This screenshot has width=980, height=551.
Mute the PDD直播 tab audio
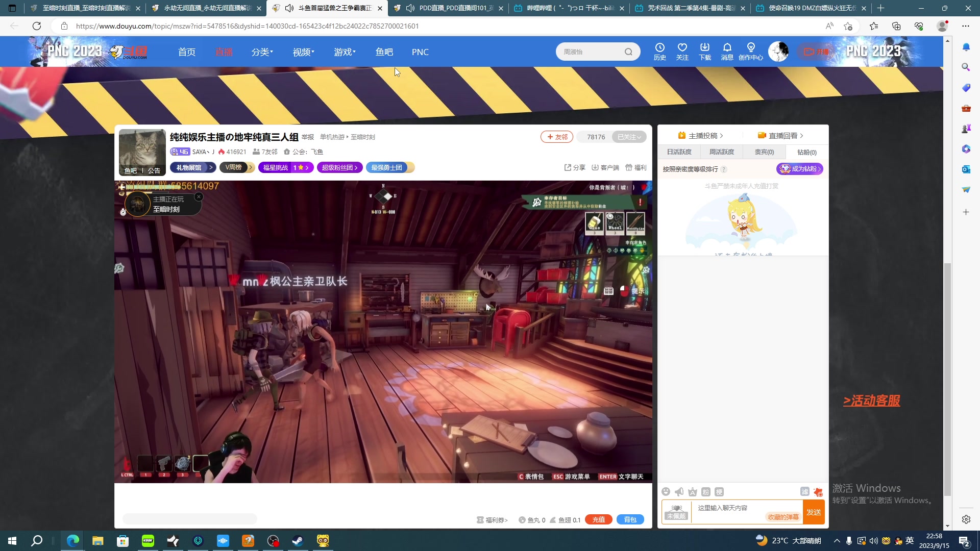tap(410, 8)
